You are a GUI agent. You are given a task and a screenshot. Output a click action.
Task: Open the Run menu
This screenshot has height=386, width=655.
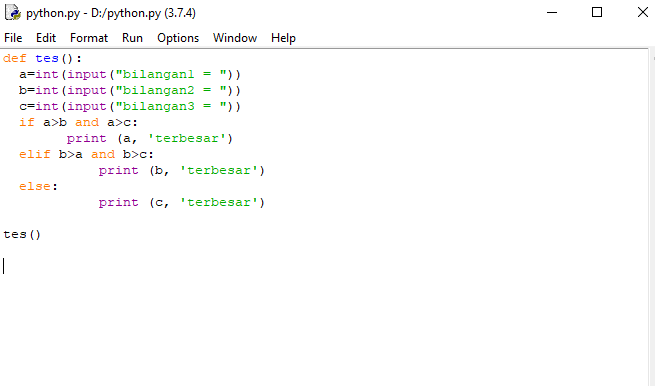pos(132,38)
